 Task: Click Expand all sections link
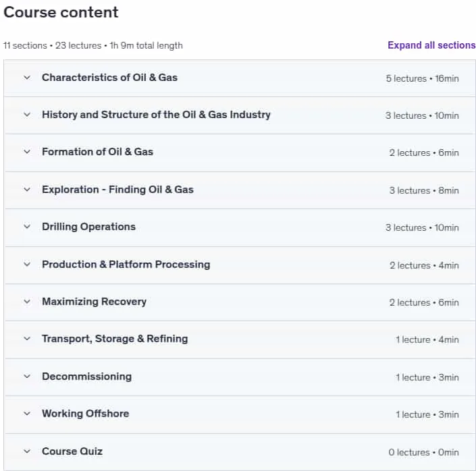431,45
